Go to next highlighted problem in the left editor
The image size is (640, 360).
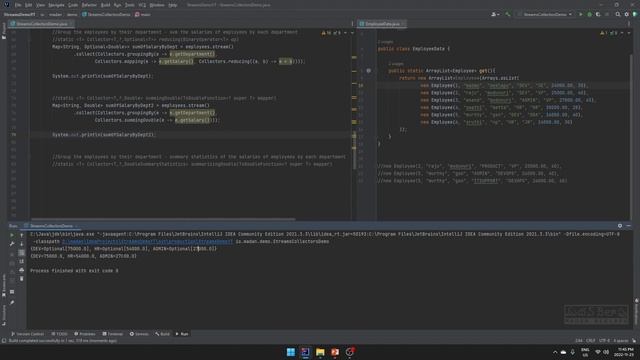[x=351, y=33]
